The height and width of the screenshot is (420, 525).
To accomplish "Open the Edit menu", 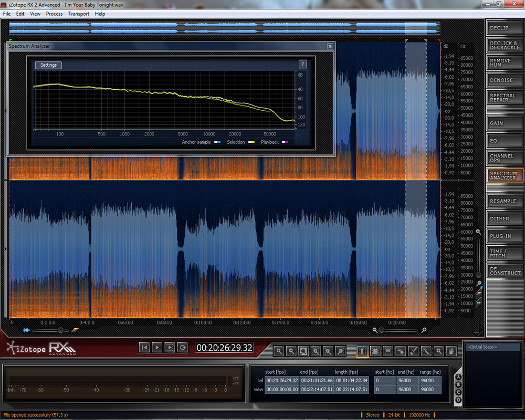I will pyautogui.click(x=20, y=14).
